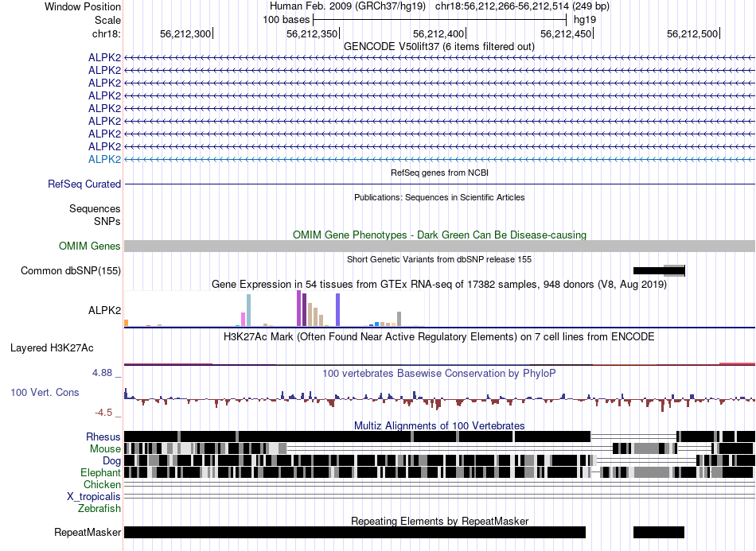Select the short RepeatMasker block on right
Viewport: 756px width, 551px height.
tap(659, 532)
